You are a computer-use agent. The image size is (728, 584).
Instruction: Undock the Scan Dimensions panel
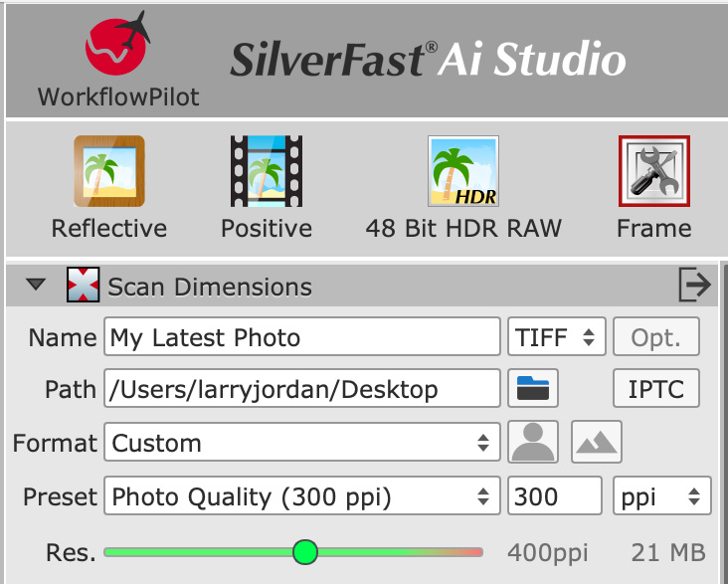tap(694, 285)
